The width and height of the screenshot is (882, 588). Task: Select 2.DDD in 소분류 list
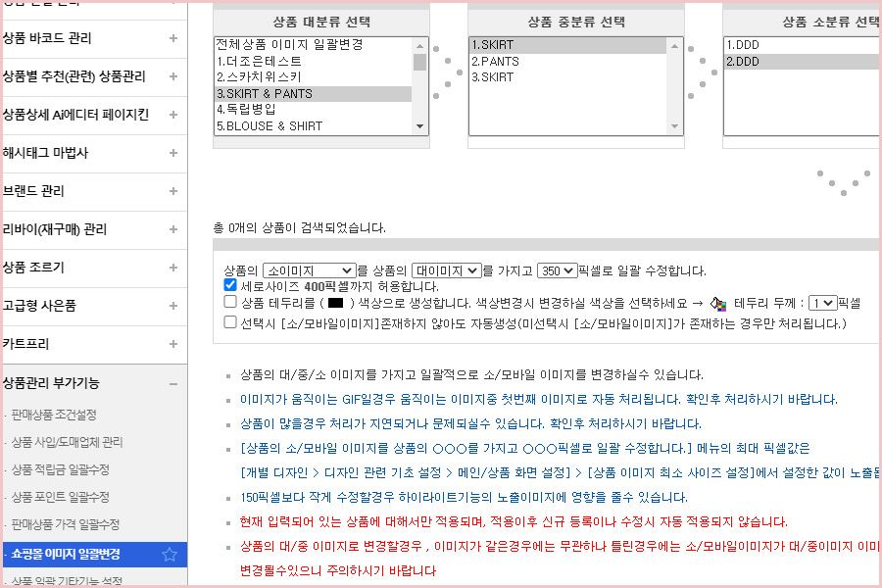[803, 62]
